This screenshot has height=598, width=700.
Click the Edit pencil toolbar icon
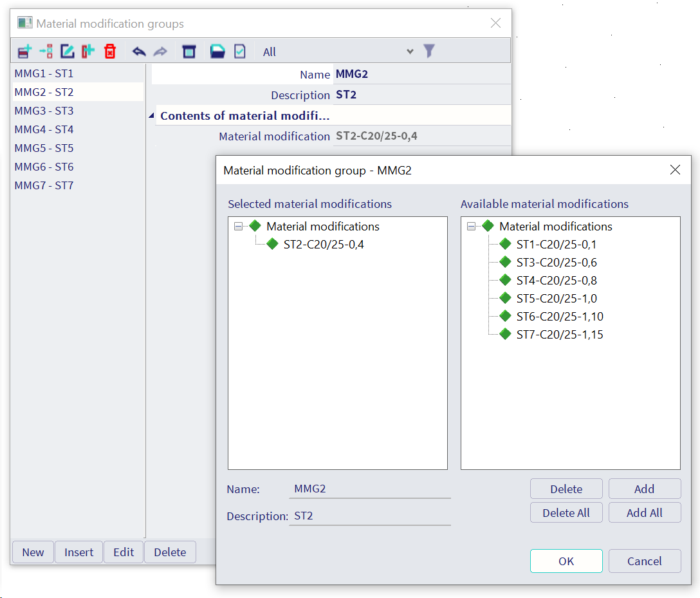point(67,51)
